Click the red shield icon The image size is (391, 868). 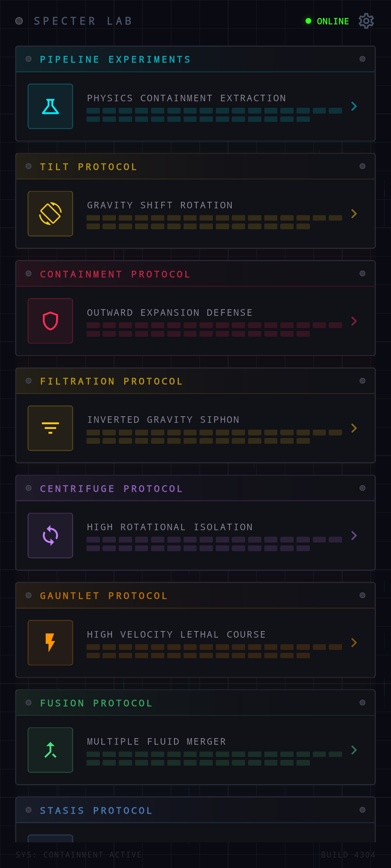pos(50,321)
